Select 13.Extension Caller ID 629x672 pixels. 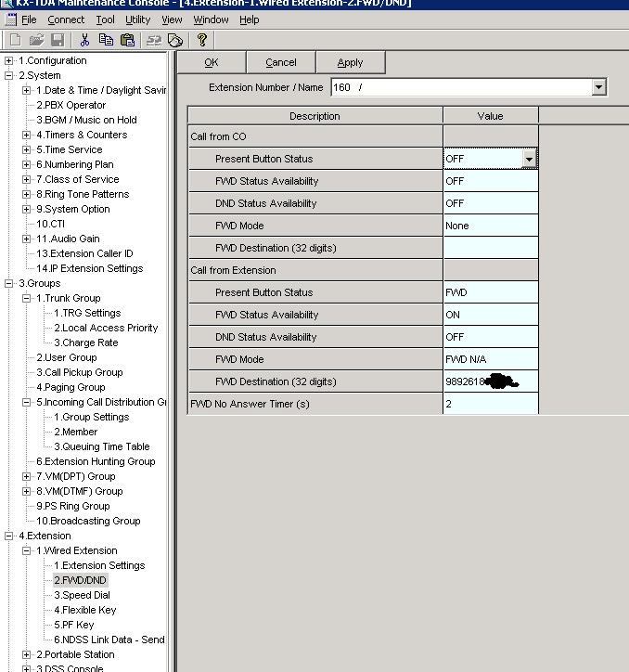point(84,253)
